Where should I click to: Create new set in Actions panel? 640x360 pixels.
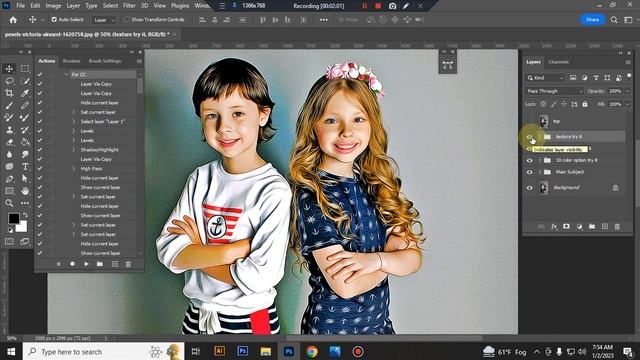pyautogui.click(x=100, y=264)
